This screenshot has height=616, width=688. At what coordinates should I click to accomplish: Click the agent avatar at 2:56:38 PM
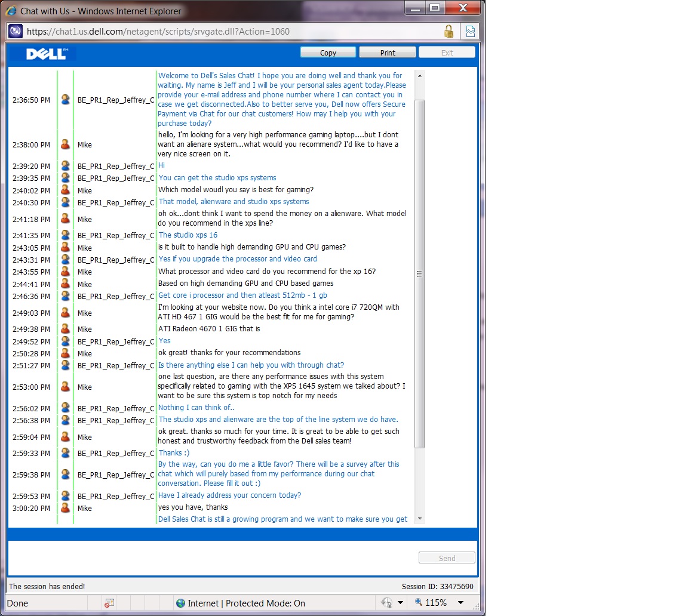coord(65,420)
